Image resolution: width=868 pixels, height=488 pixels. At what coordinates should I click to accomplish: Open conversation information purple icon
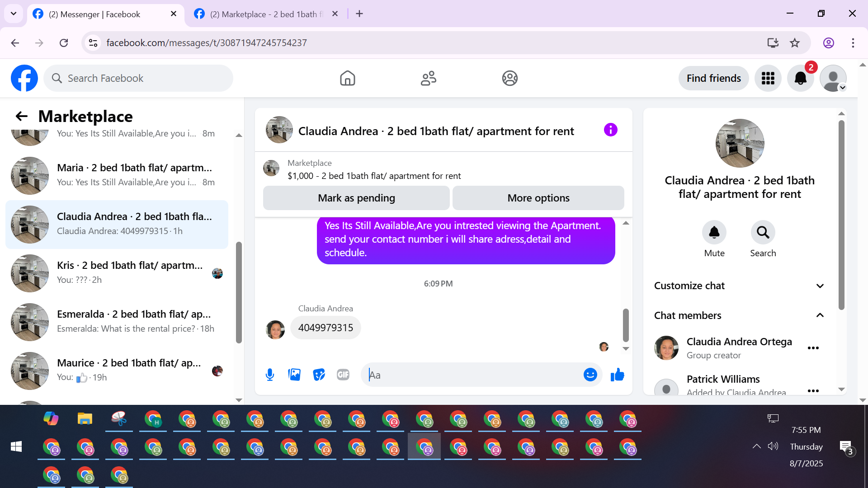click(x=610, y=130)
